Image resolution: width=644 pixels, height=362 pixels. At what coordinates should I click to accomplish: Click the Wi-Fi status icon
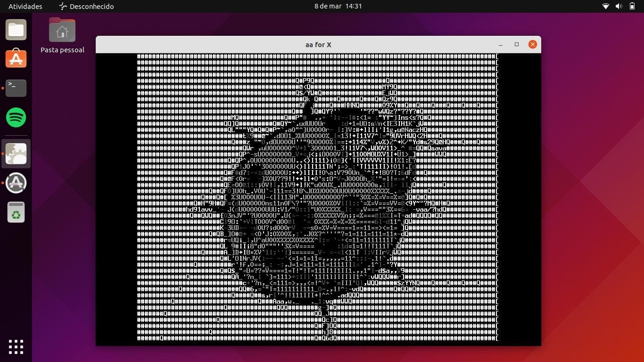tap(606, 6)
